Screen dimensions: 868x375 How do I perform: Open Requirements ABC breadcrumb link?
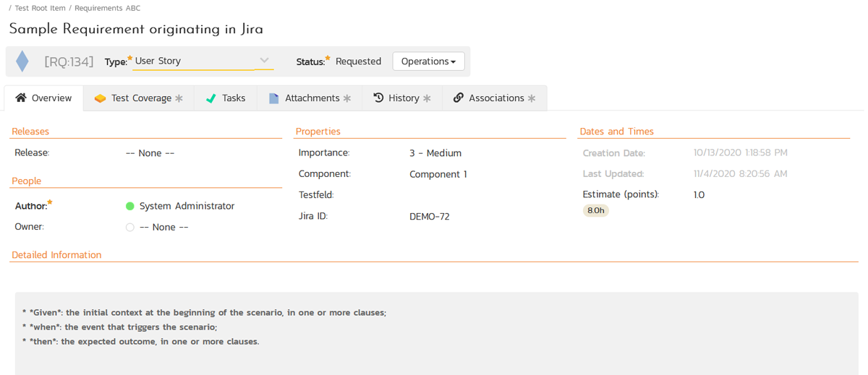pyautogui.click(x=108, y=8)
